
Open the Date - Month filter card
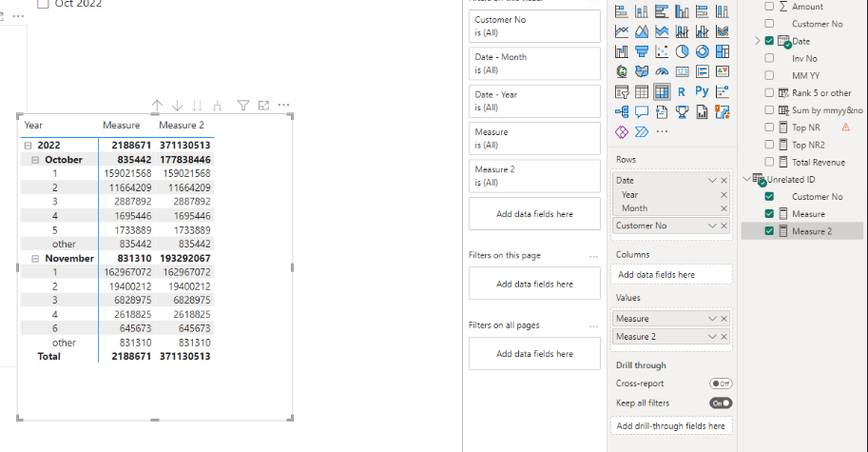[534, 64]
